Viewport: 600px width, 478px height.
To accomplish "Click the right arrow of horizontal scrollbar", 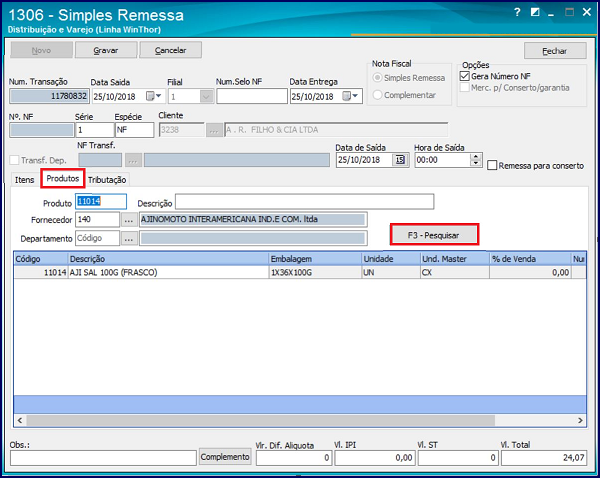I will point(580,420).
